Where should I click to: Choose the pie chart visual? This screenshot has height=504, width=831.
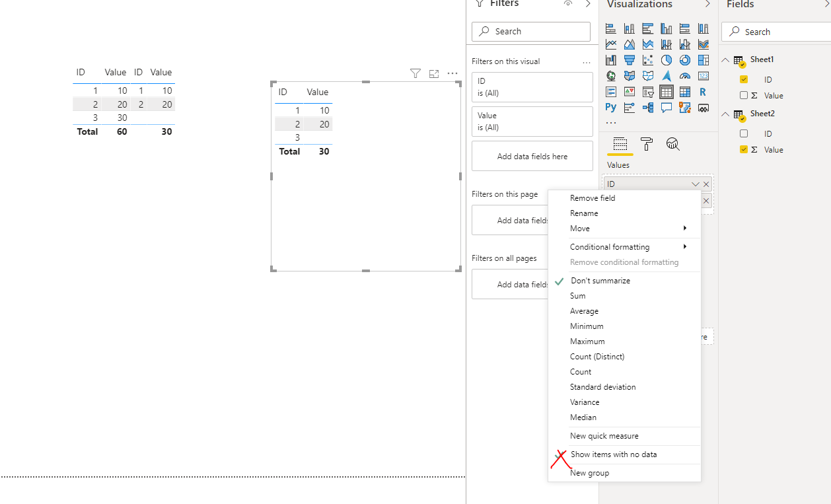pos(666,60)
